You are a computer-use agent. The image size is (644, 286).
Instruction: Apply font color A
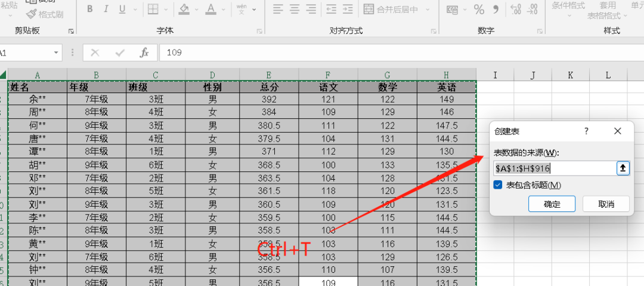pyautogui.click(x=210, y=9)
